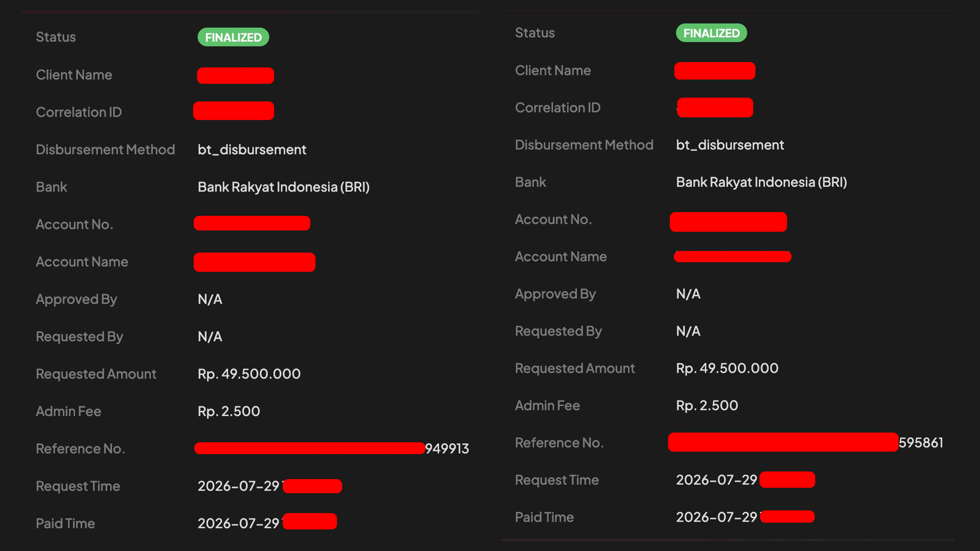Image resolution: width=980 pixels, height=551 pixels.
Task: Select right panel bt_disbursement method value
Action: coord(730,145)
